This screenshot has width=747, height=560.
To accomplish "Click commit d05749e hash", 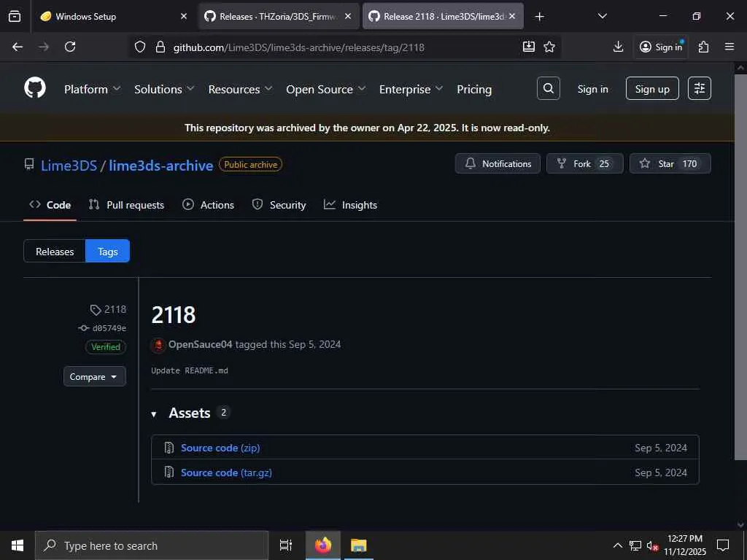I will (109, 328).
